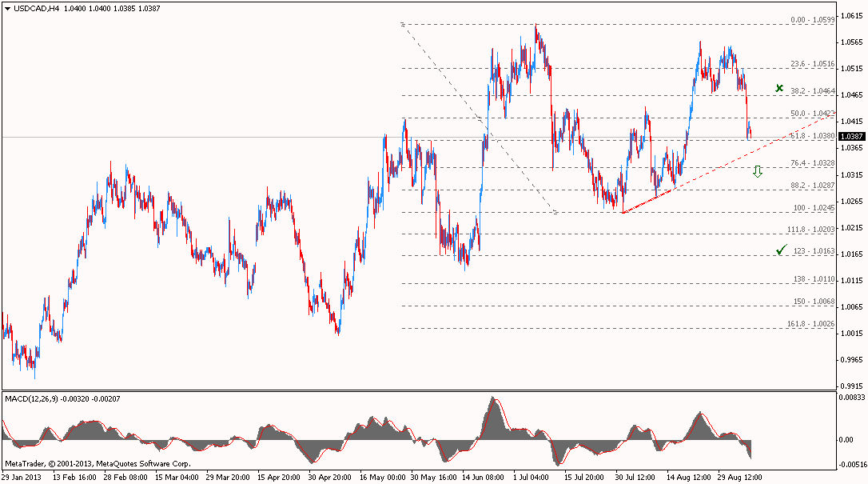Image resolution: width=868 pixels, height=484 pixels.
Task: Click the green X stop marker icon
Action: [x=779, y=87]
